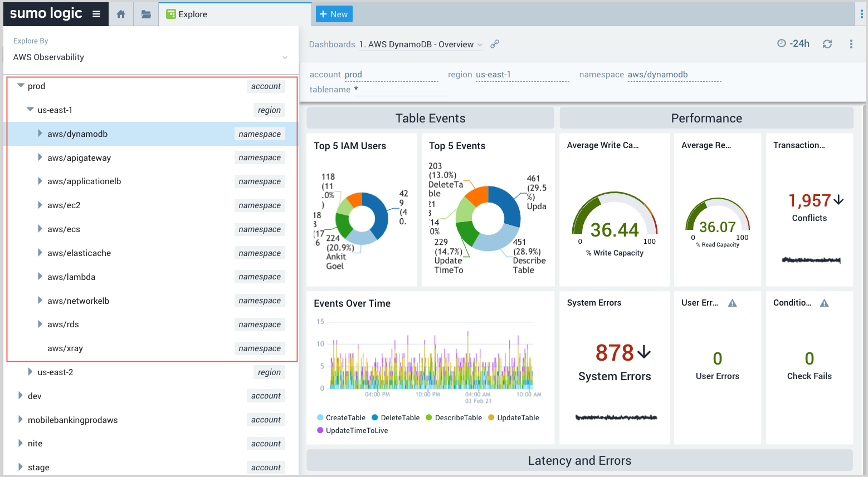Toggle the CreateTable legend entry

pos(341,417)
